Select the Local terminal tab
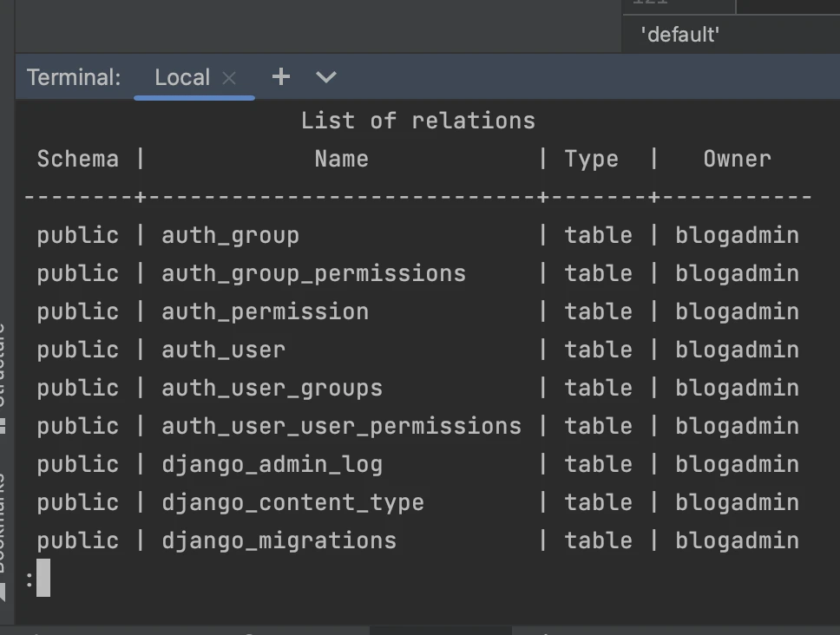The height and width of the screenshot is (635, 840). [x=182, y=77]
